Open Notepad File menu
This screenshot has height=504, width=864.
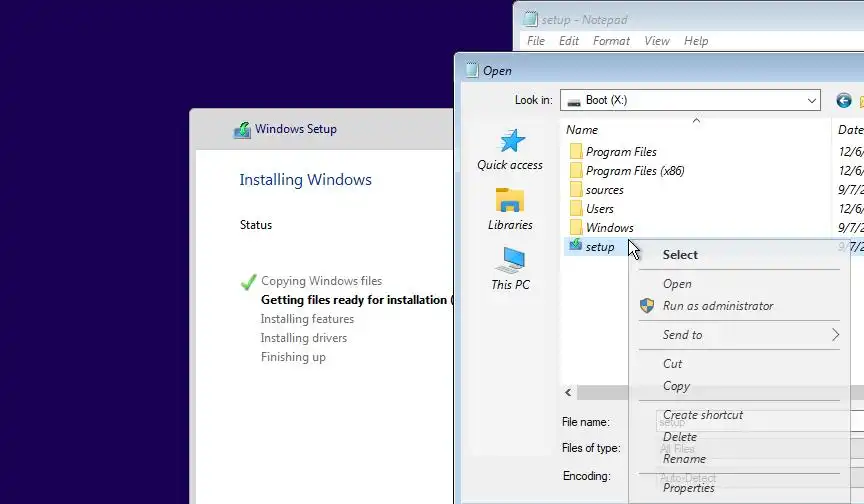pyautogui.click(x=536, y=41)
